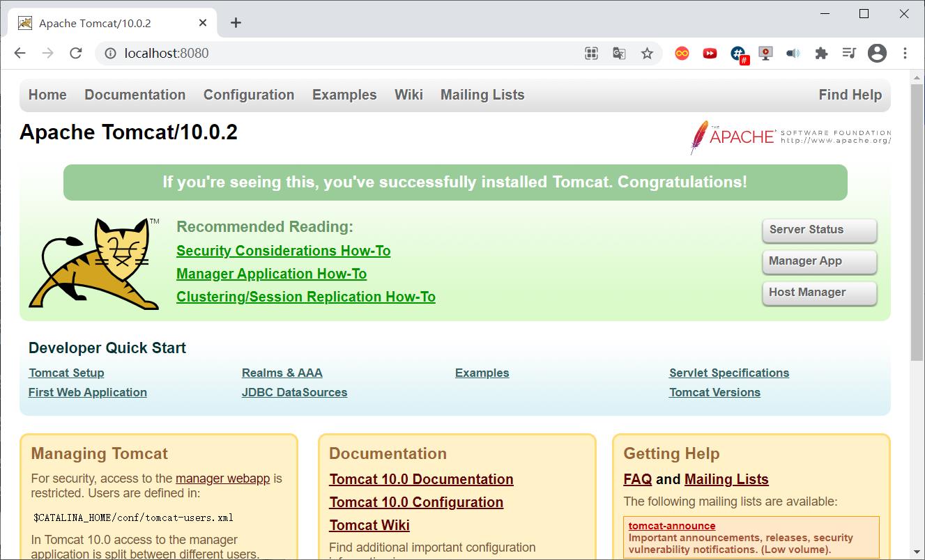Open Configuration in the navigation bar
The height and width of the screenshot is (560, 925).
[x=249, y=95]
